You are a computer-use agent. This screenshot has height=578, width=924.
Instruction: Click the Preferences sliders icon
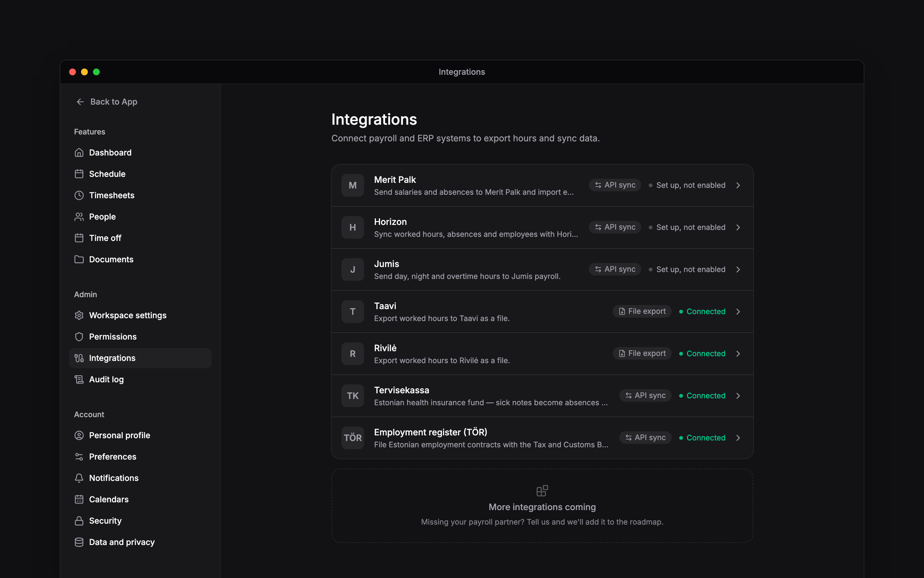pyautogui.click(x=79, y=457)
